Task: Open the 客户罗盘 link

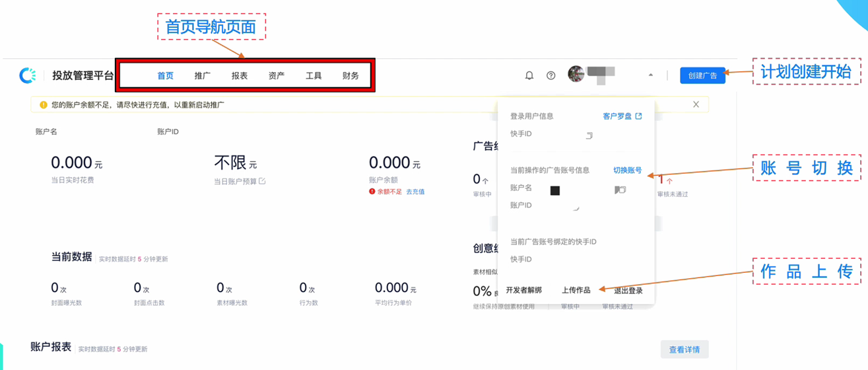Action: coord(622,116)
